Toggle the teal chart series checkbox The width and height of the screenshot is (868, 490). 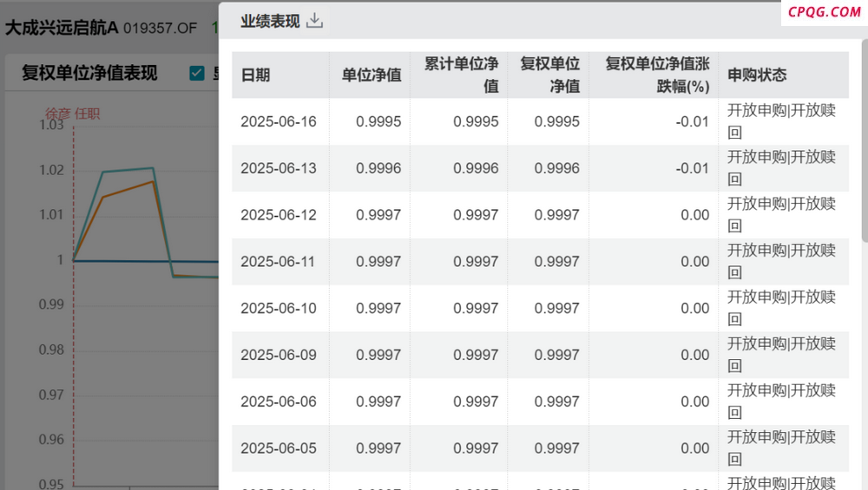197,73
